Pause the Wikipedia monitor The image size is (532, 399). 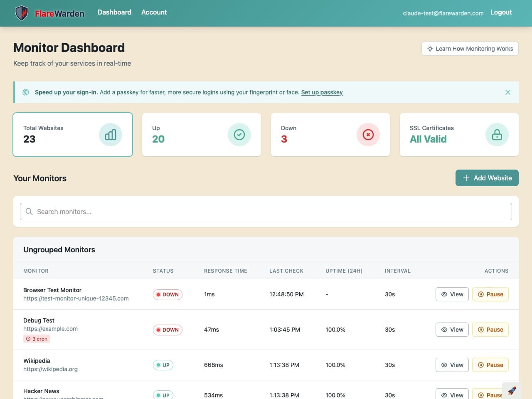[x=490, y=365]
